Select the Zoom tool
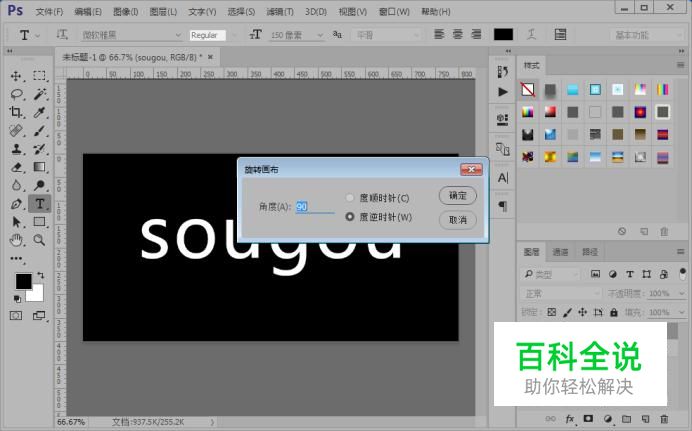692x431 pixels. click(39, 240)
